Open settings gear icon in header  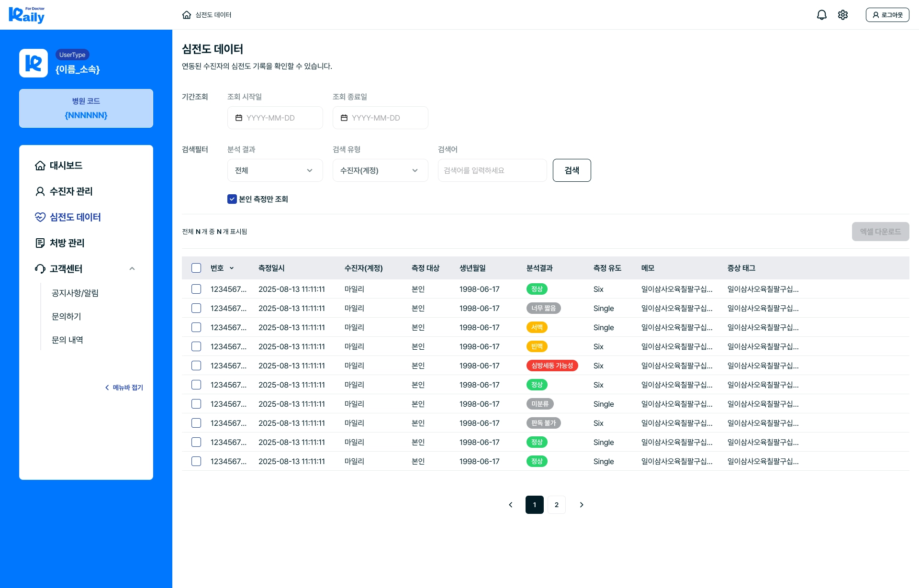click(x=843, y=15)
